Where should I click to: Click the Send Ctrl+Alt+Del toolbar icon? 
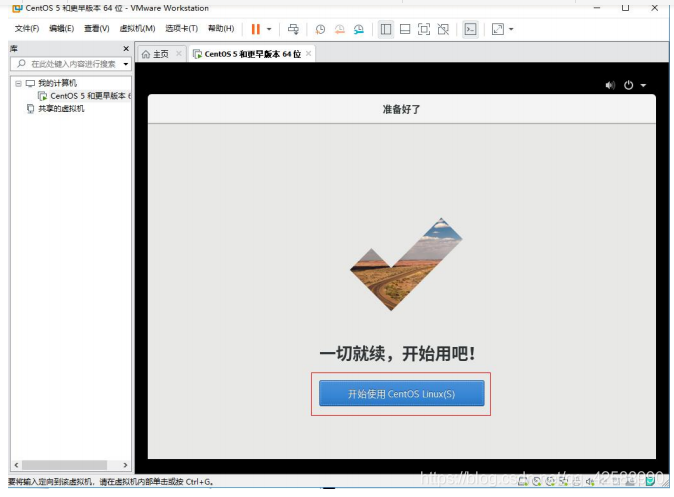click(293, 29)
